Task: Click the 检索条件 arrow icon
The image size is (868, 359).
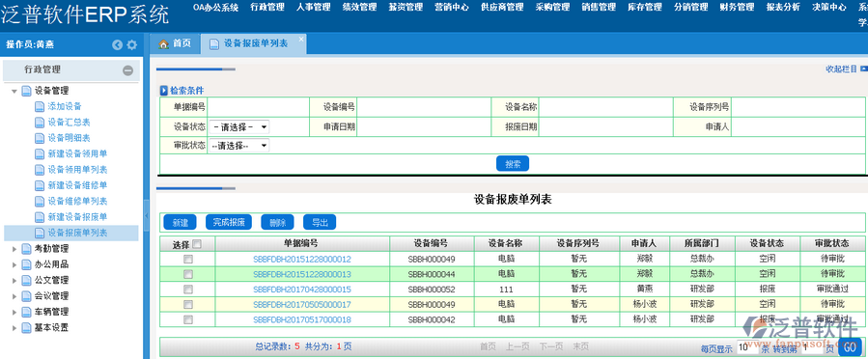Action: [164, 91]
